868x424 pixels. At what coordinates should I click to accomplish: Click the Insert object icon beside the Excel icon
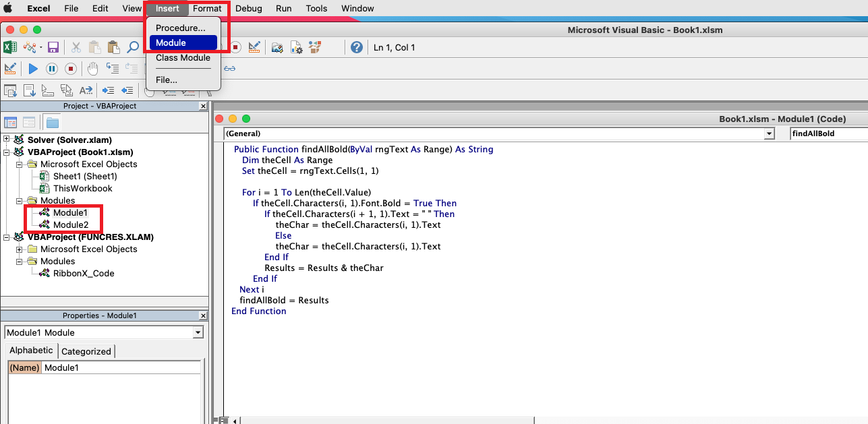click(31, 47)
